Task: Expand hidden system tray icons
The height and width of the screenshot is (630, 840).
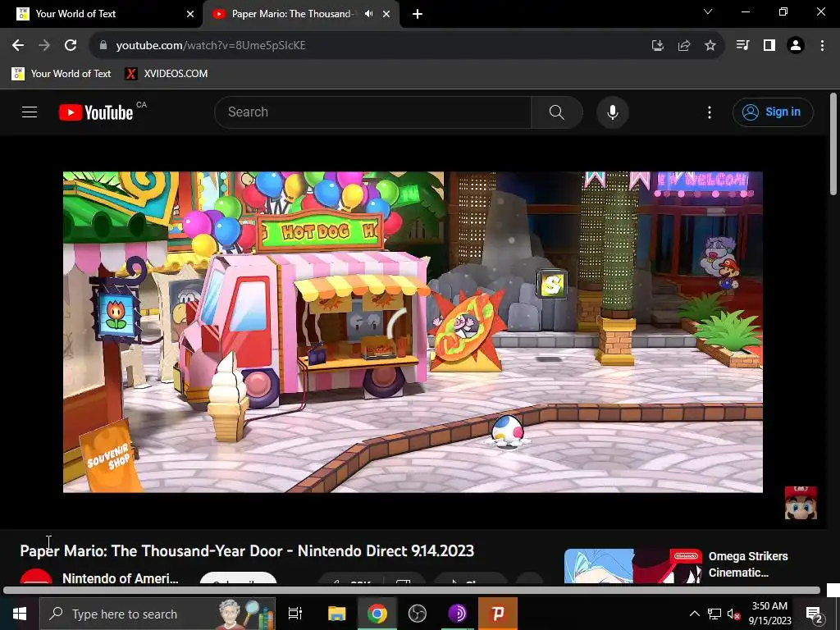Action: pyautogui.click(x=694, y=614)
